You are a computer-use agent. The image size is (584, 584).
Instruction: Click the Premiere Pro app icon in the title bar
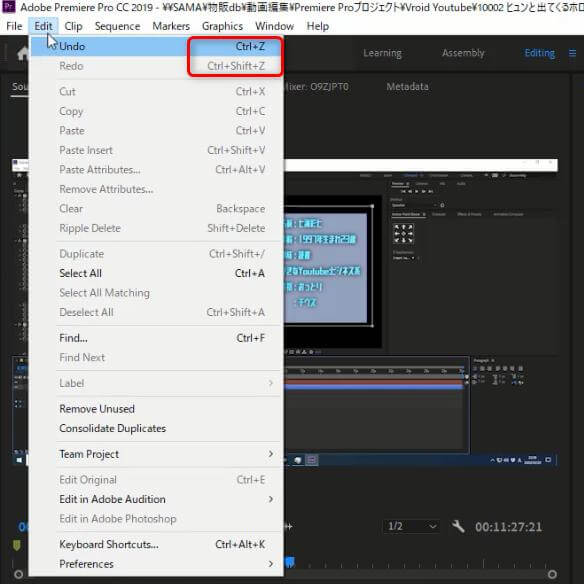[x=9, y=7]
